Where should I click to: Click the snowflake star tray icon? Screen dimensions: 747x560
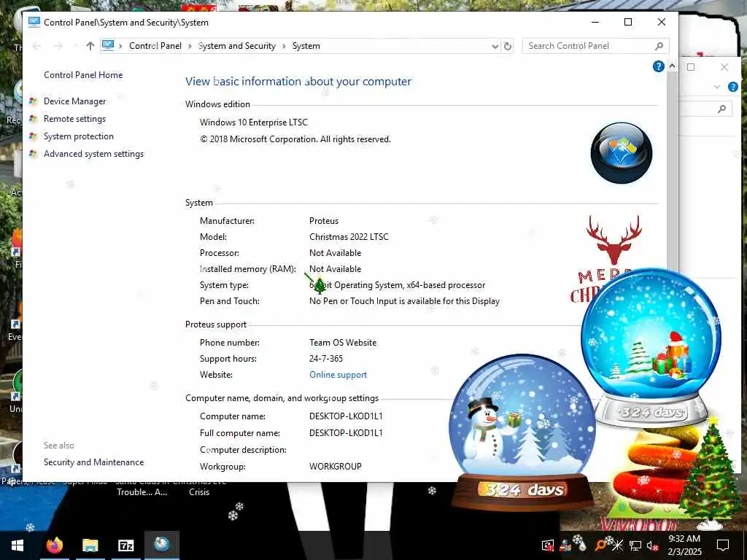click(617, 545)
